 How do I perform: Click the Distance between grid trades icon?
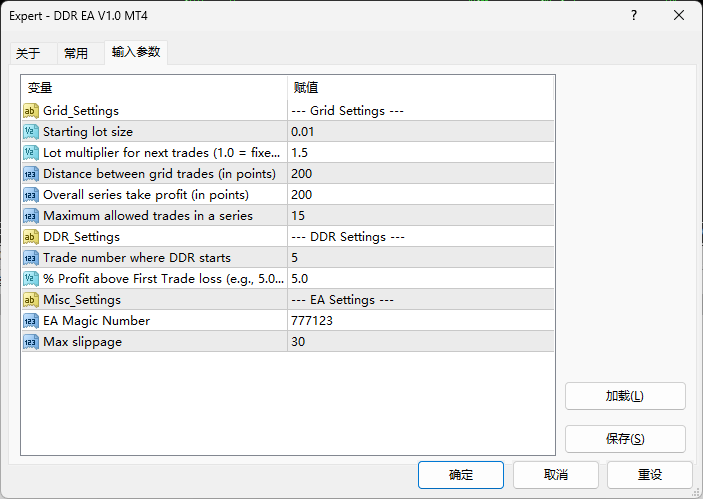click(x=31, y=174)
